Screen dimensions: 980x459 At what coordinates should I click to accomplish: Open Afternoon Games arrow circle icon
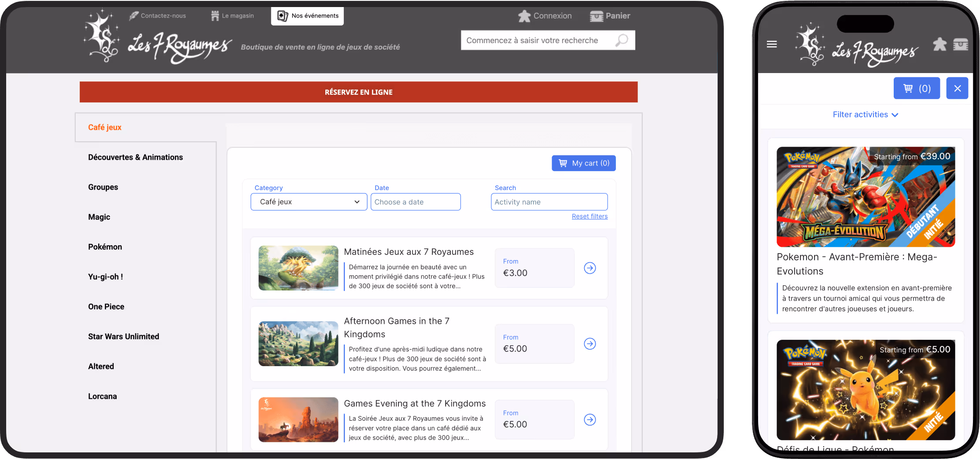[590, 344]
